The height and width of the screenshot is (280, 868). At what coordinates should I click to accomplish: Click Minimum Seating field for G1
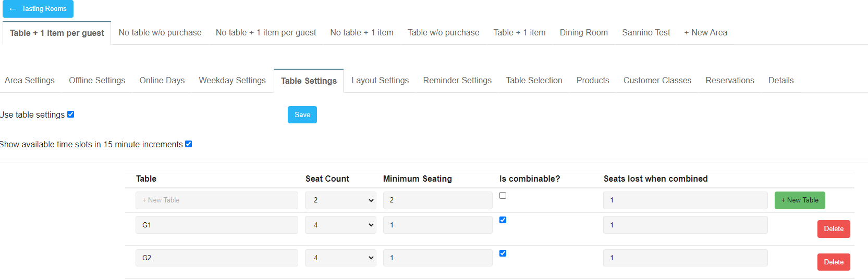(437, 225)
